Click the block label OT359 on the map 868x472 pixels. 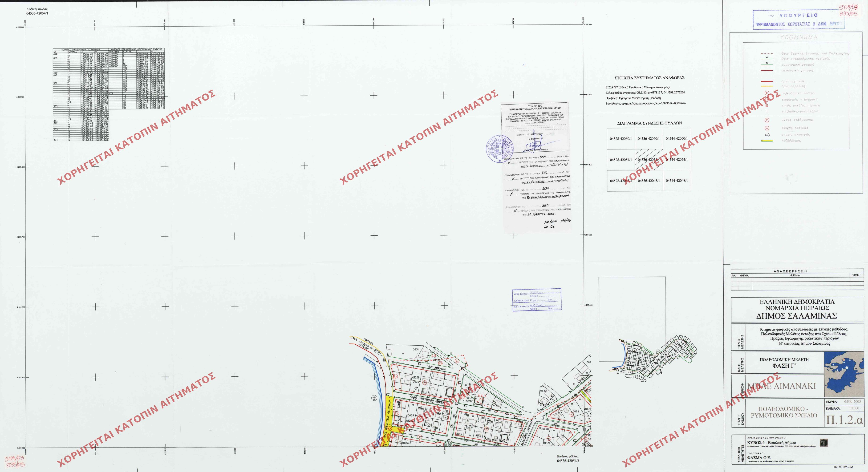click(x=416, y=378)
